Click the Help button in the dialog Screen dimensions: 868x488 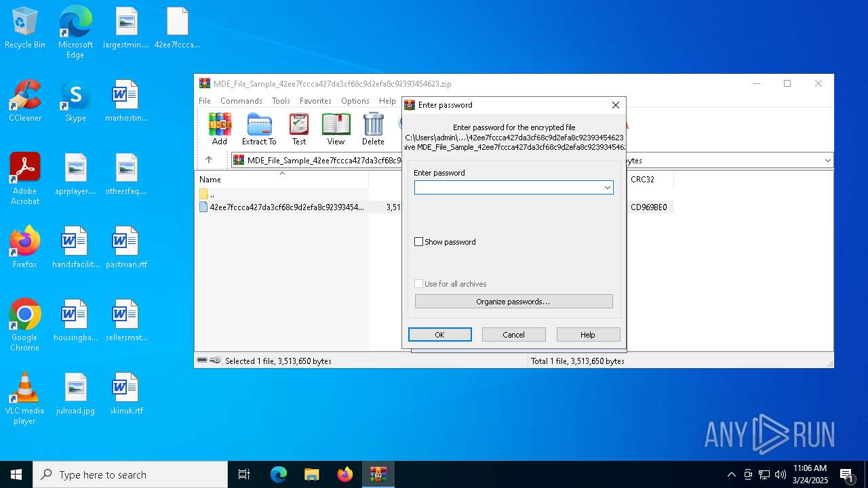point(588,335)
